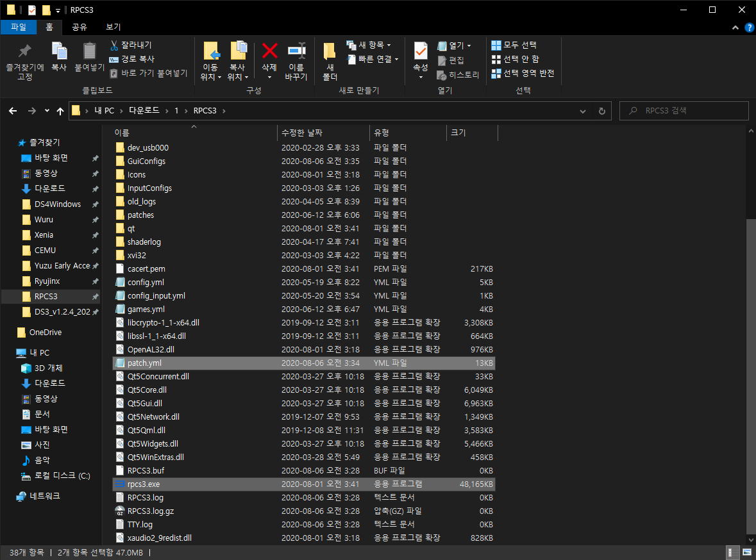Viewport: 756px width, 560px height.
Task: Click 모두 선택 select all
Action: point(514,45)
